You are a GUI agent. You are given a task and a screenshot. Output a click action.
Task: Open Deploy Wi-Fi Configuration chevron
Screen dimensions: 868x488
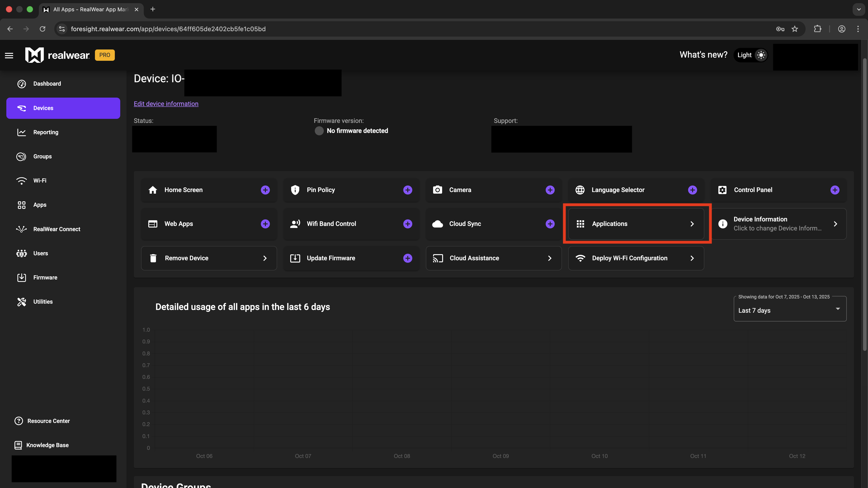(x=692, y=258)
